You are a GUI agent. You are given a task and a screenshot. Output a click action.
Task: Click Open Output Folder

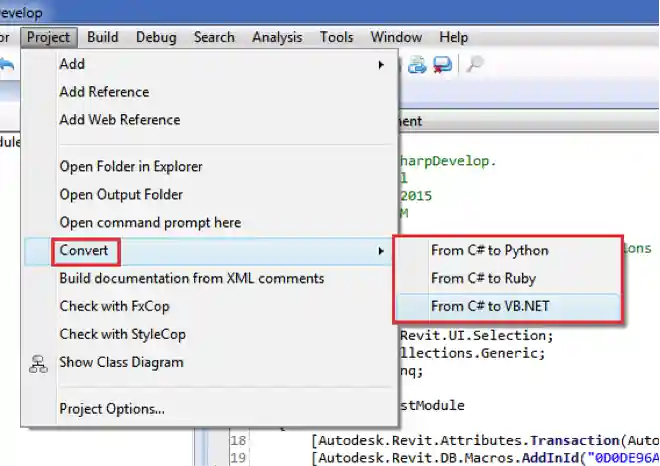tap(121, 194)
